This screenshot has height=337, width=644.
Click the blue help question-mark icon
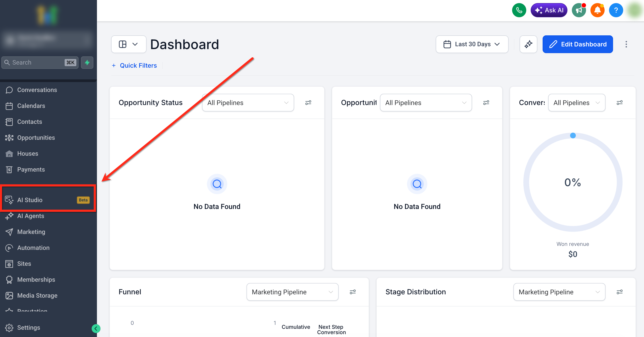[x=616, y=10]
